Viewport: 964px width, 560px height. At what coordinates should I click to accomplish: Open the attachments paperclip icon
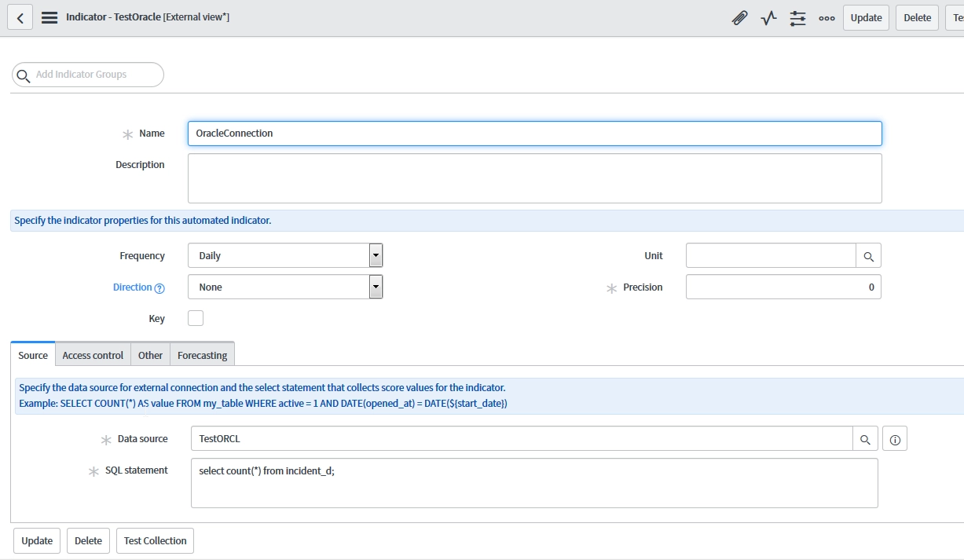coord(739,17)
